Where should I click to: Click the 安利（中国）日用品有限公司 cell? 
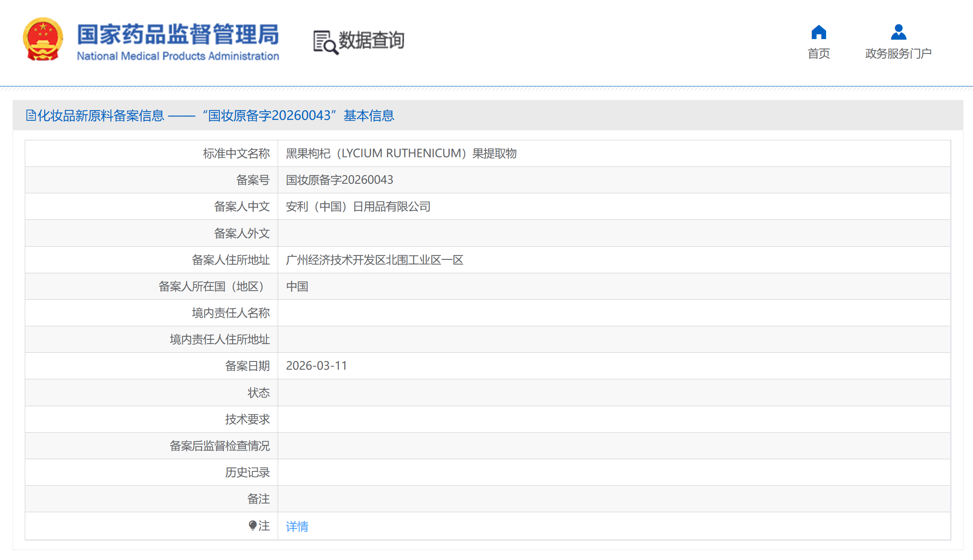pyautogui.click(x=358, y=206)
